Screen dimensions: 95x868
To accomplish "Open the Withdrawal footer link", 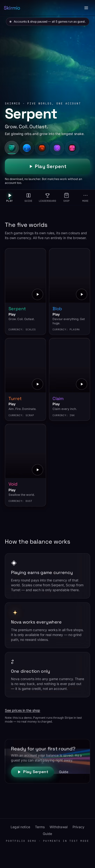I will point(59,827).
